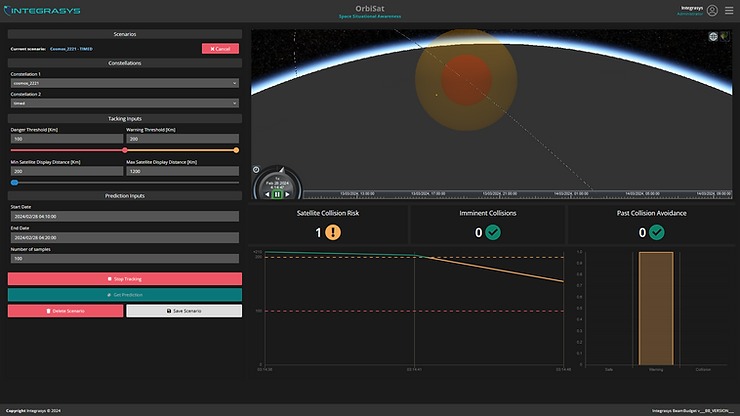The height and width of the screenshot is (416, 740).
Task: Click the Danger Threshold input field
Action: pyautogui.click(x=67, y=139)
